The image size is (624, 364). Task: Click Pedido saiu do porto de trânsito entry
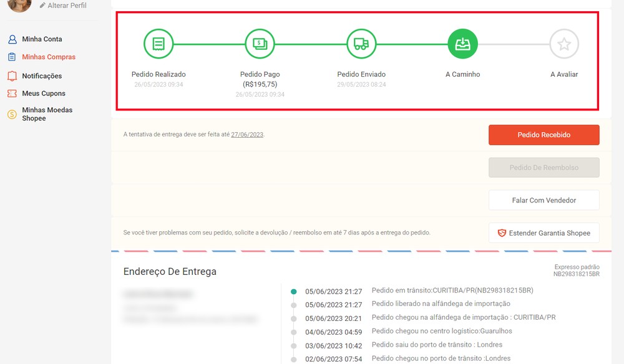(437, 345)
